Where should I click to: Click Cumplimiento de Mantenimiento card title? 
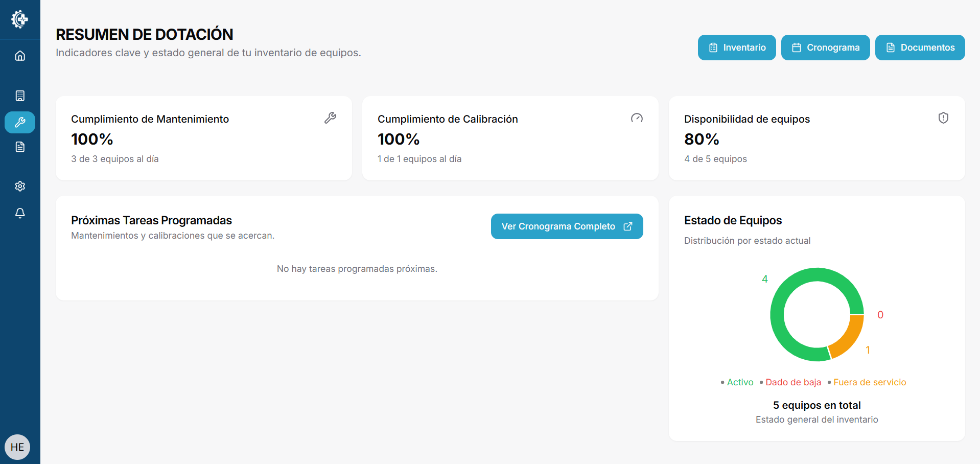(150, 119)
